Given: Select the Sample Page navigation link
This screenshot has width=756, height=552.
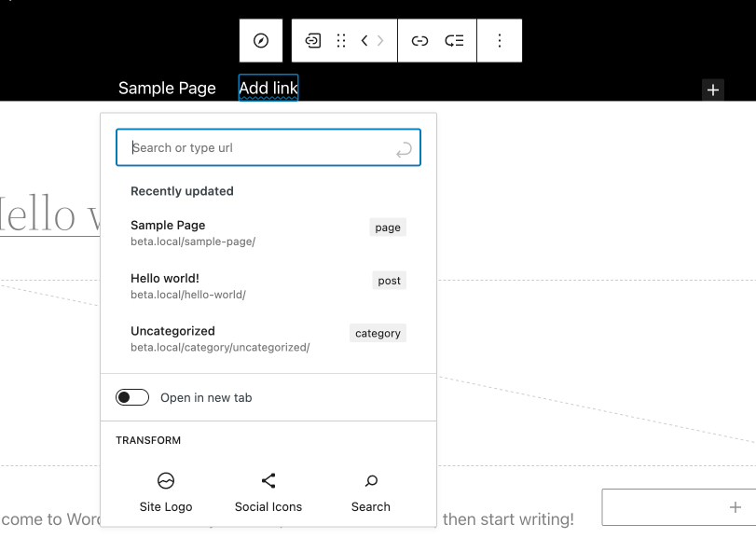Looking at the screenshot, I should pyautogui.click(x=167, y=89).
